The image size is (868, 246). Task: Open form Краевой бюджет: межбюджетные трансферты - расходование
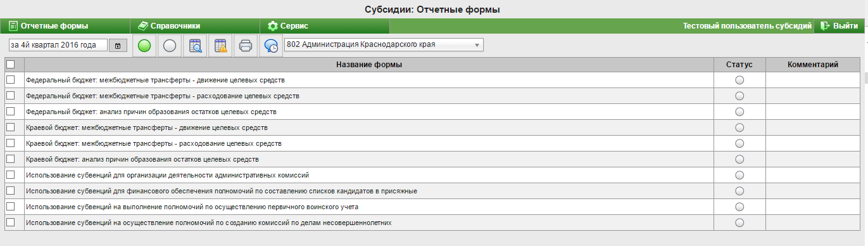click(x=153, y=143)
